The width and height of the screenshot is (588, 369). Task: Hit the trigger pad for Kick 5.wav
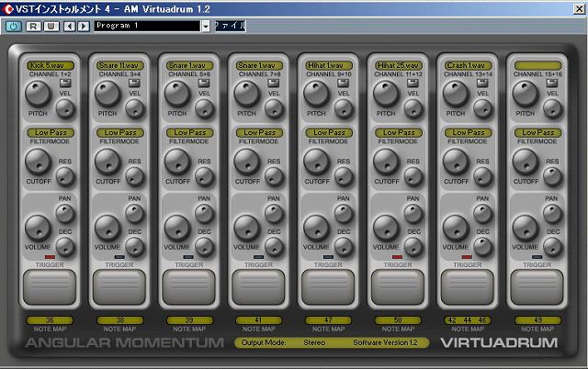(50, 287)
